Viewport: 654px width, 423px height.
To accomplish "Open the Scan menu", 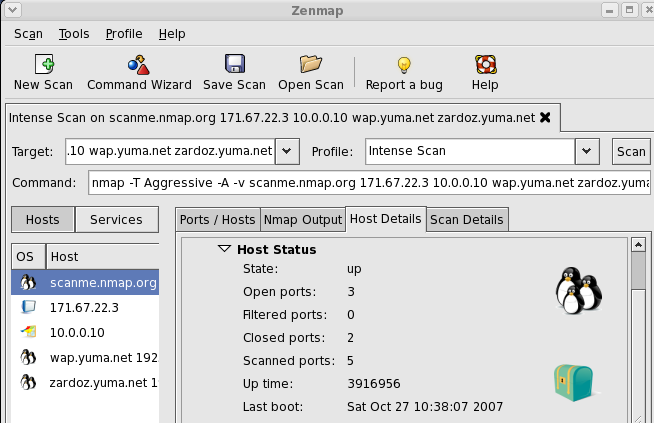I will pyautogui.click(x=28, y=34).
